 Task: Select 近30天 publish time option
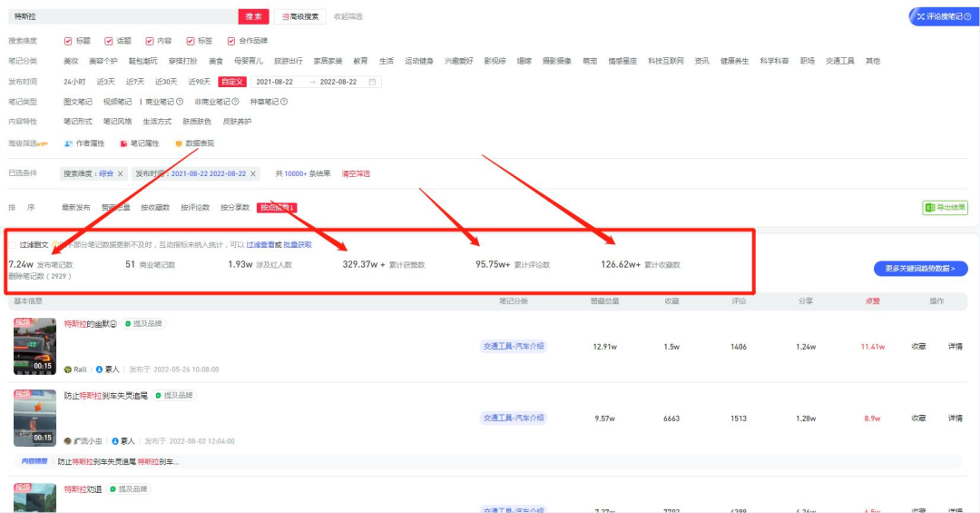click(x=166, y=82)
